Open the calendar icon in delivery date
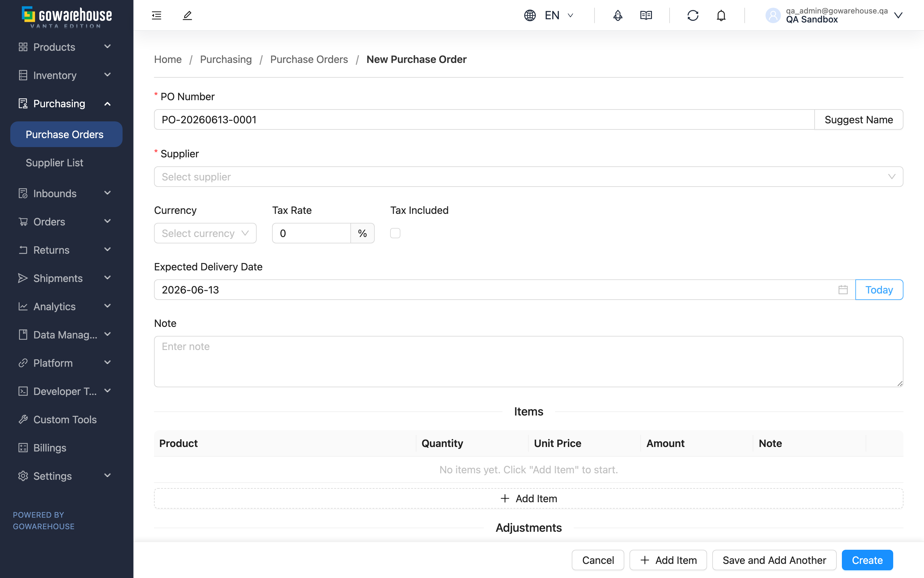Image resolution: width=924 pixels, height=578 pixels. pos(843,290)
